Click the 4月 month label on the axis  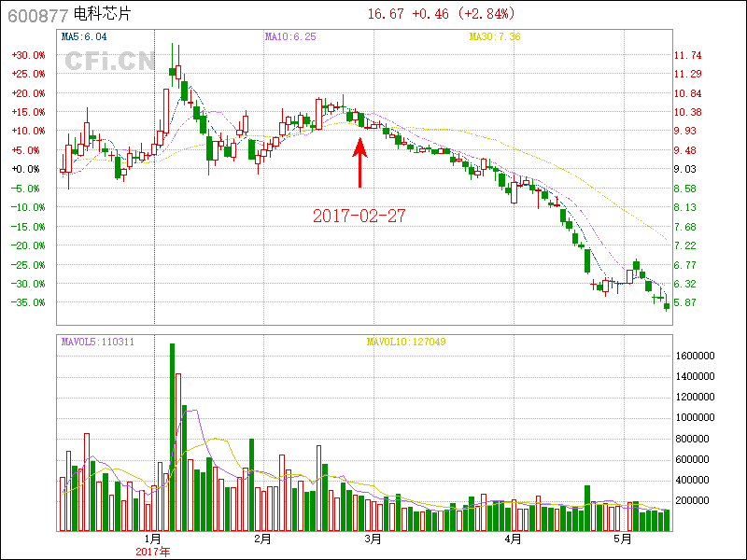click(513, 539)
